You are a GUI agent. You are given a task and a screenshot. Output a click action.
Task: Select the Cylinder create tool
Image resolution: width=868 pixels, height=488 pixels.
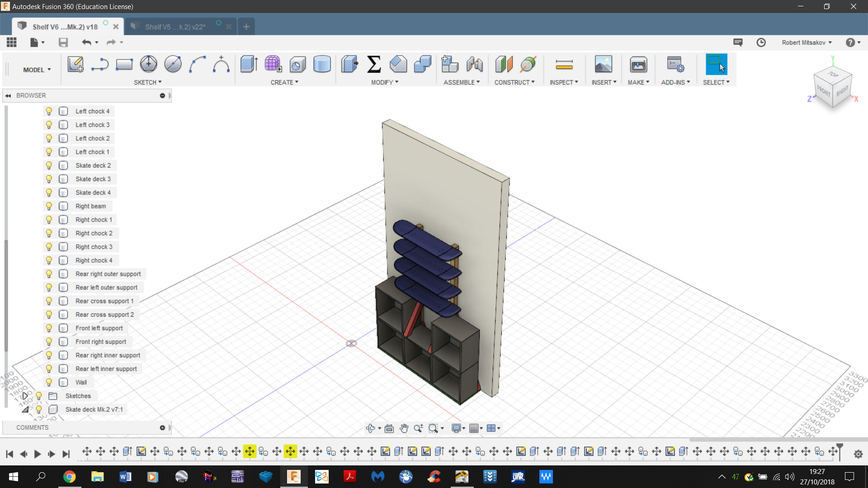(x=322, y=64)
